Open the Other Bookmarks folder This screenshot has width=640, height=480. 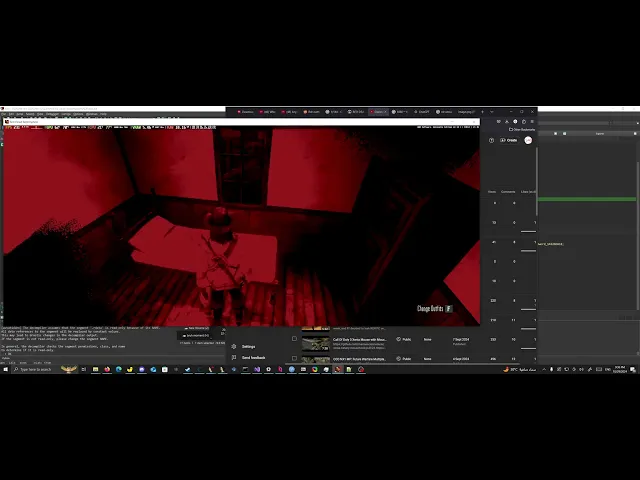(522, 129)
